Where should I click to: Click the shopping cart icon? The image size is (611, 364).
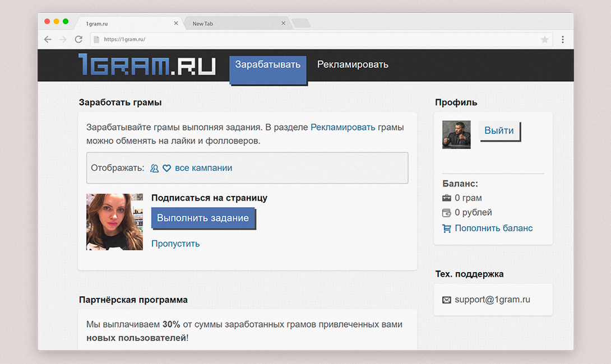click(447, 228)
